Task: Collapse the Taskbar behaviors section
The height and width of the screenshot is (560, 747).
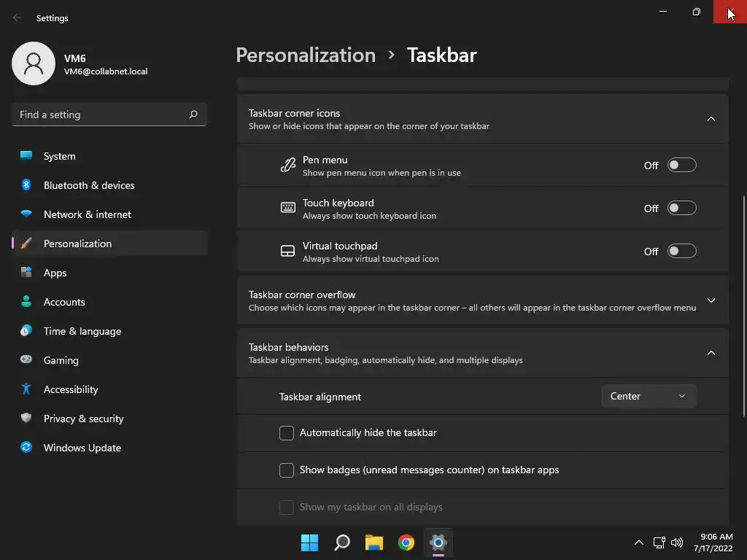Action: click(x=711, y=353)
